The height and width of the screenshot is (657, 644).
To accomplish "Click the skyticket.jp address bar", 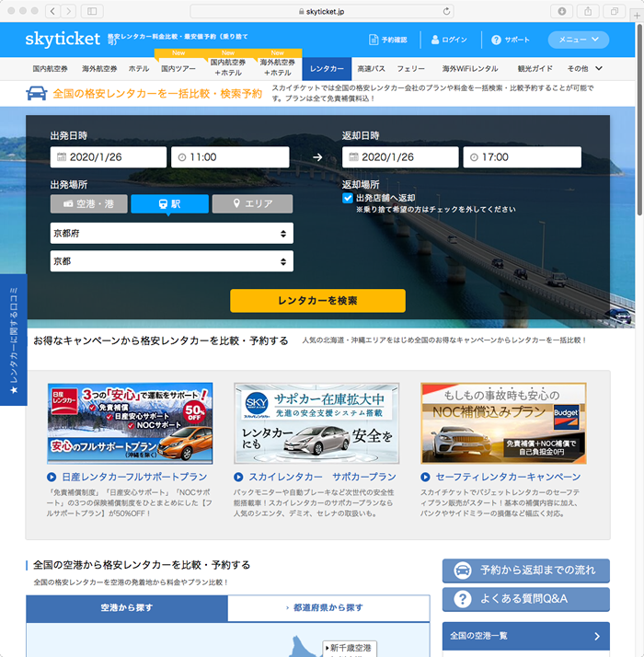I will (x=322, y=11).
